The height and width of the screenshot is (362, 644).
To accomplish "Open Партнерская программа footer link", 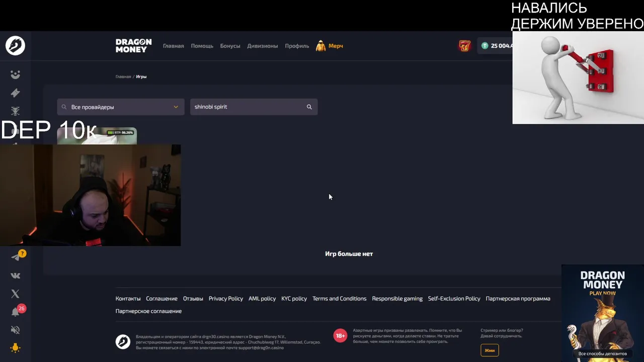I will click(518, 299).
